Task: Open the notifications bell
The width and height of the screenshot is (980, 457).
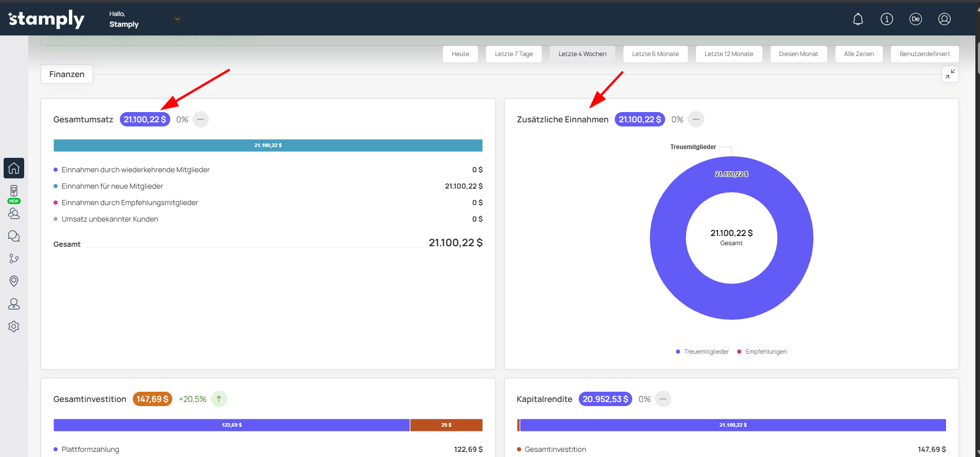Action: 858,20
